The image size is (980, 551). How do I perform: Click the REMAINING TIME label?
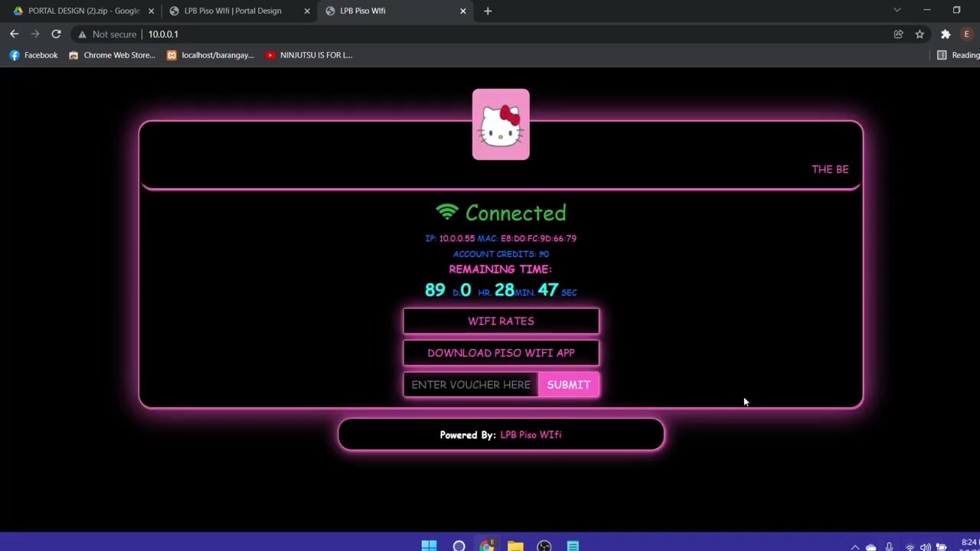coord(501,269)
